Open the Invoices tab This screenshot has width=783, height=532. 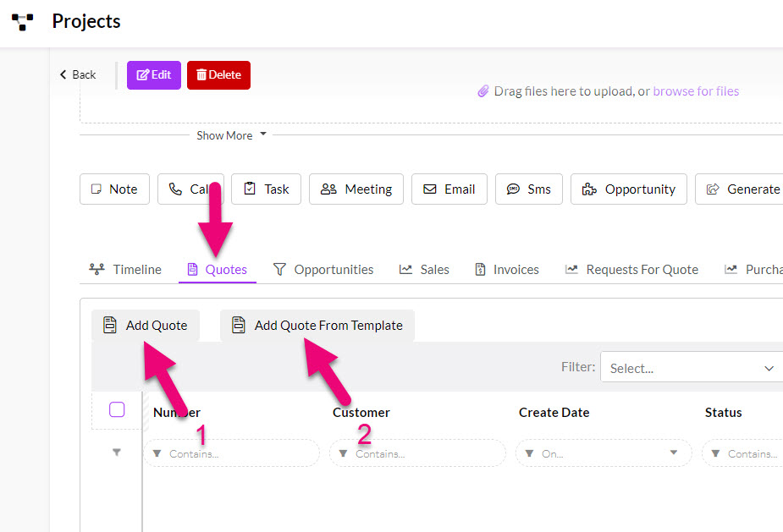(x=506, y=270)
